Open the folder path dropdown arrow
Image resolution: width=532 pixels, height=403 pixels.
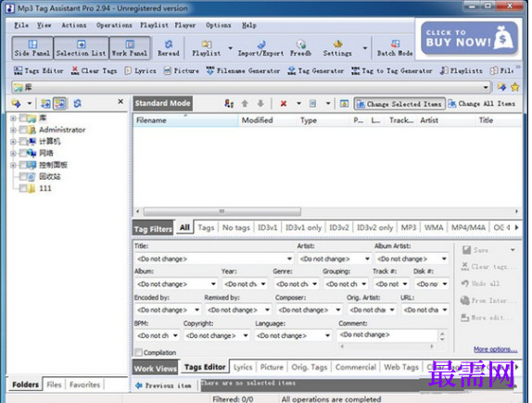click(x=486, y=87)
